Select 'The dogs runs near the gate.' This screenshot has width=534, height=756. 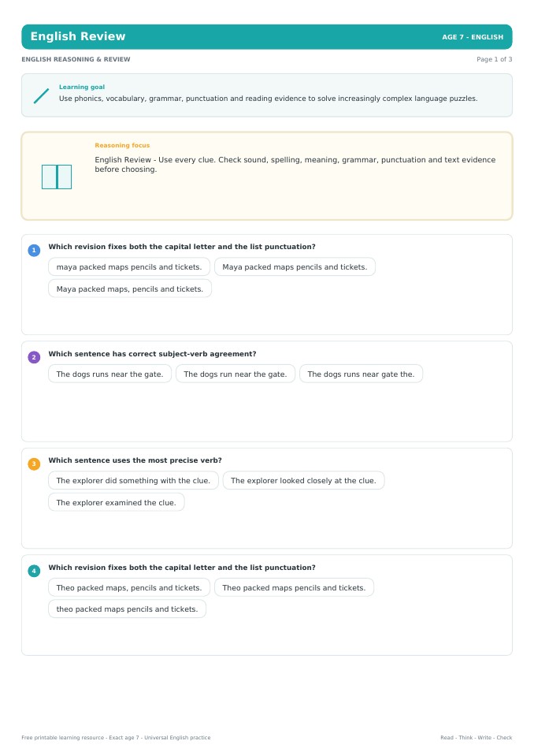[x=109, y=374]
